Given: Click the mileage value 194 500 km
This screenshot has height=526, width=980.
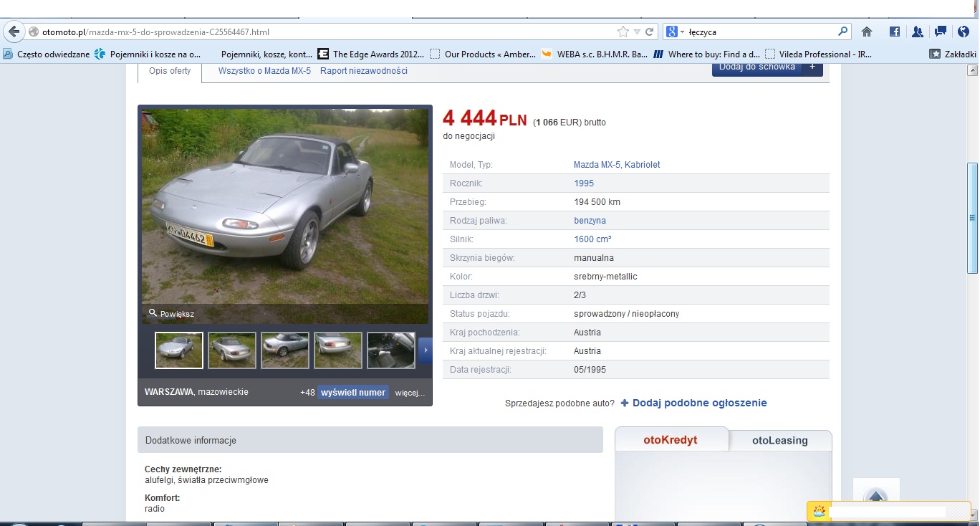Looking at the screenshot, I should point(597,202).
